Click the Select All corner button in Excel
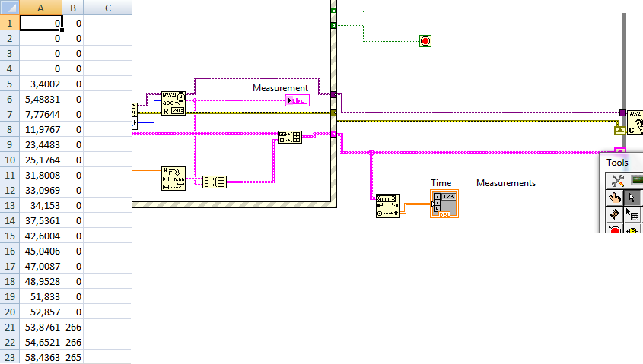Image resolution: width=643 pixels, height=364 pixels. (x=9, y=8)
